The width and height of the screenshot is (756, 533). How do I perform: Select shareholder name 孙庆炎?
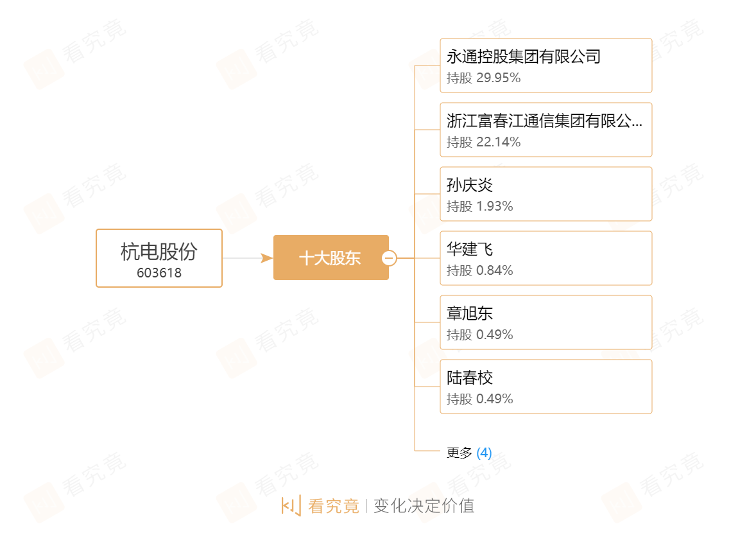point(470,185)
